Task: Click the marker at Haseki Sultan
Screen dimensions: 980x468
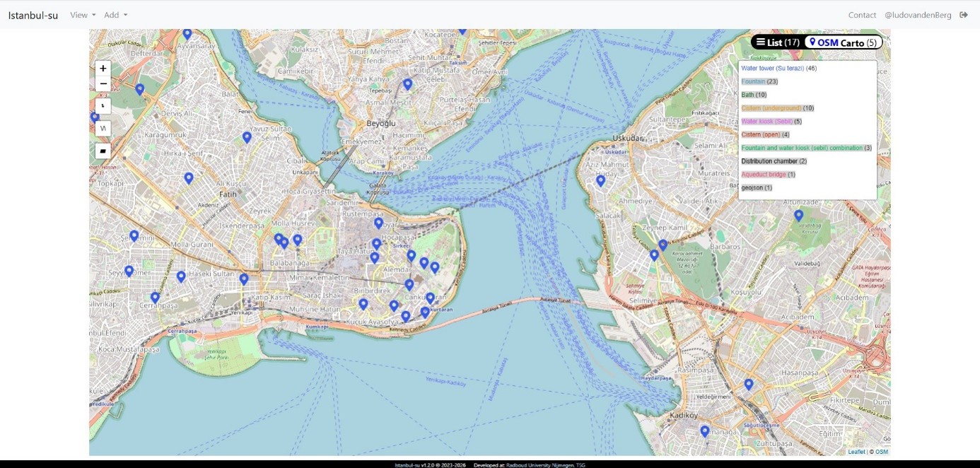Action: 181,276
